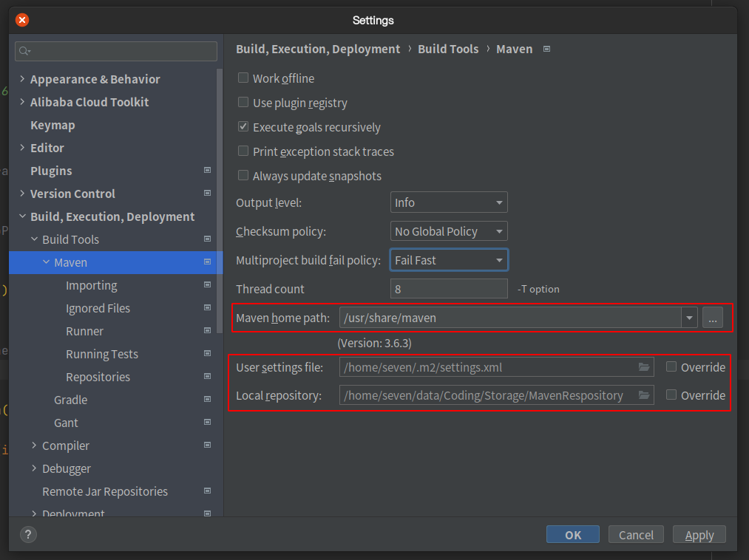
Task: Click the project-level icon beside Plugins
Action: click(207, 171)
